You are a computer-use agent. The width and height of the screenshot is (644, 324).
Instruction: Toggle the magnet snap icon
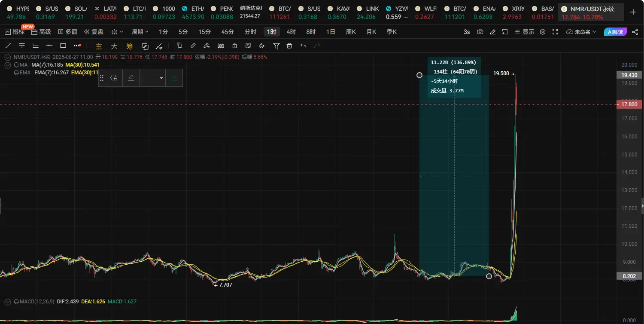[x=262, y=46]
